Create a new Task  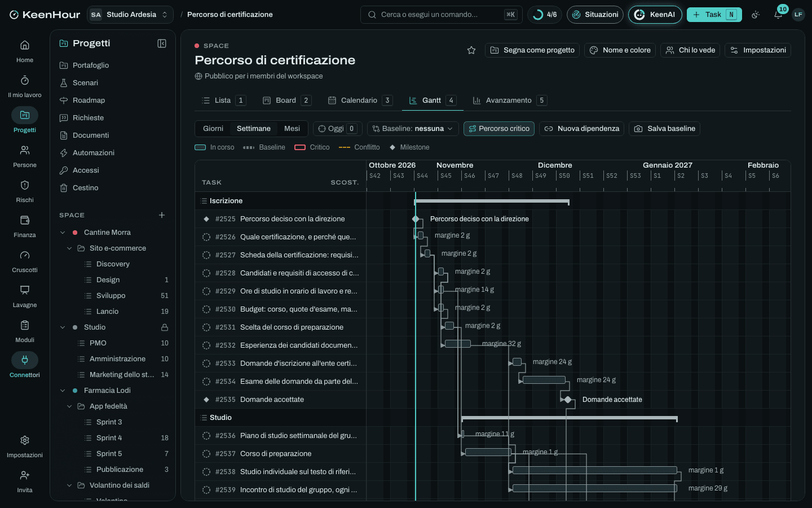714,15
